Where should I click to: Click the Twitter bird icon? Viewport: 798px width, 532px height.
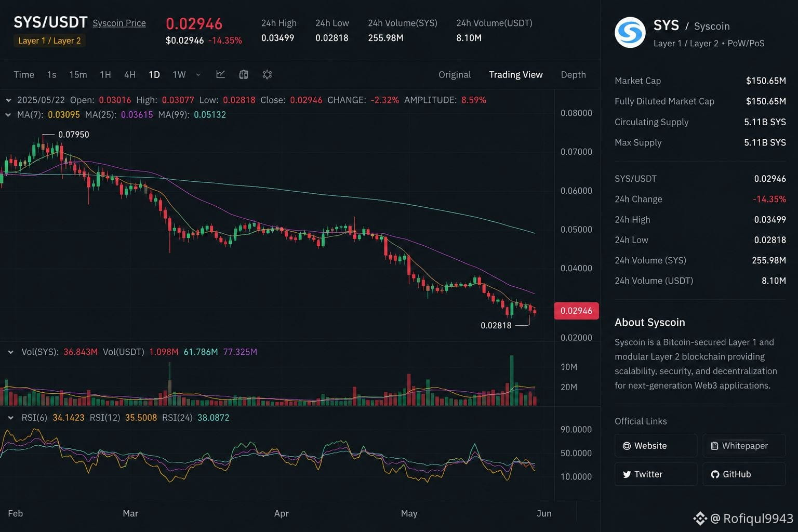point(627,474)
